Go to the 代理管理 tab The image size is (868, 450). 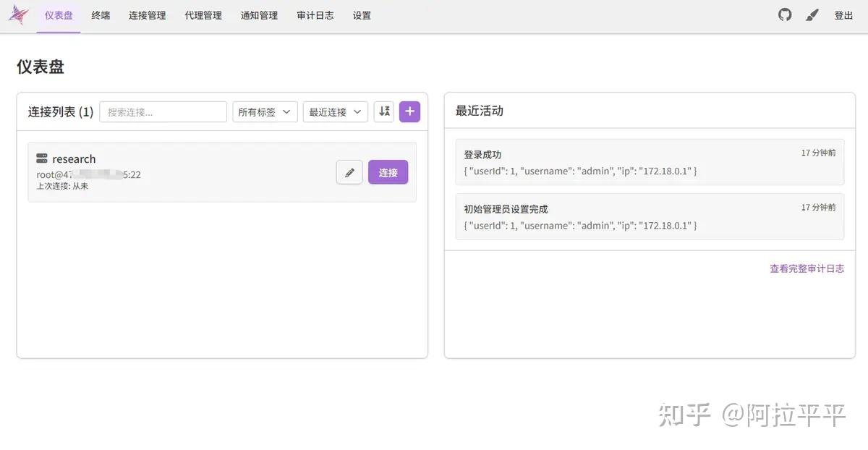pos(203,15)
